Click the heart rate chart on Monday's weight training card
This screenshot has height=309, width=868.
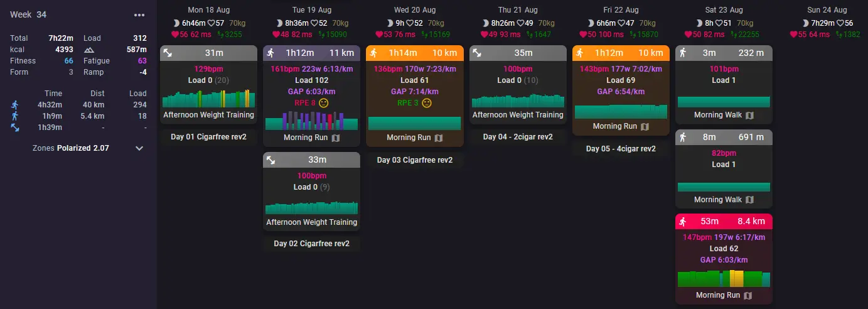click(208, 99)
